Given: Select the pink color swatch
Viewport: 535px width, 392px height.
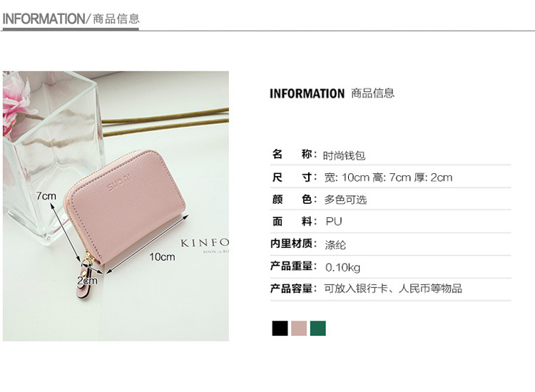Looking at the screenshot, I should pyautogui.click(x=299, y=329).
